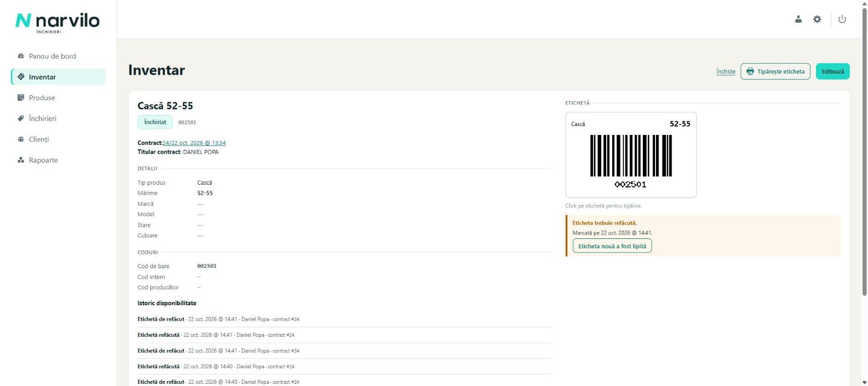The image size is (868, 386).
Task: Navigate to Clienți
Action: pos(58,139)
